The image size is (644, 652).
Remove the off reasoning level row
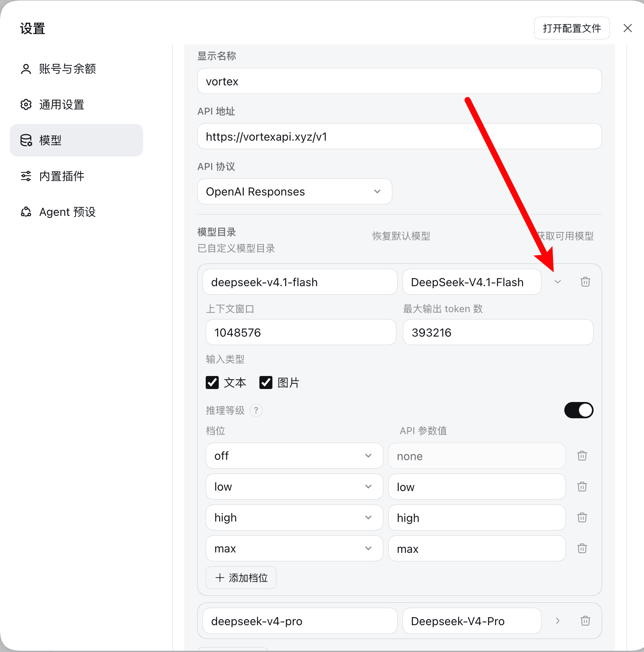coord(582,456)
